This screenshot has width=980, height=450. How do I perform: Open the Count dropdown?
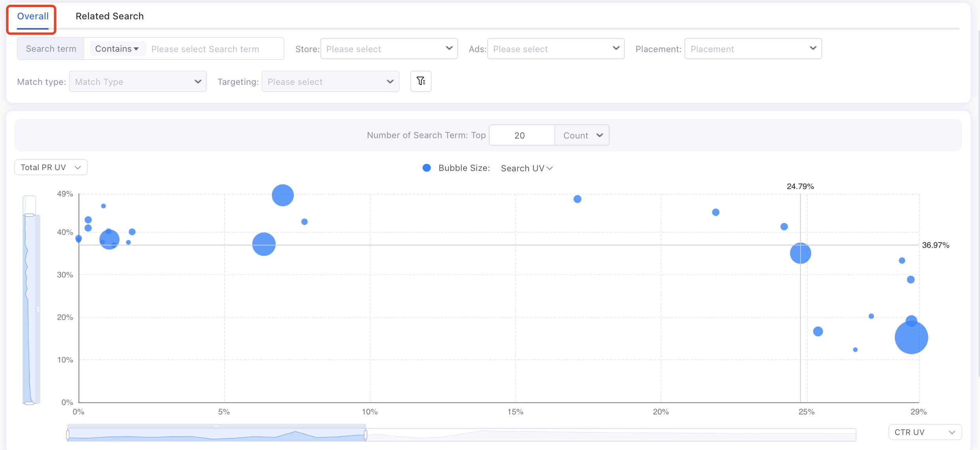coord(582,135)
